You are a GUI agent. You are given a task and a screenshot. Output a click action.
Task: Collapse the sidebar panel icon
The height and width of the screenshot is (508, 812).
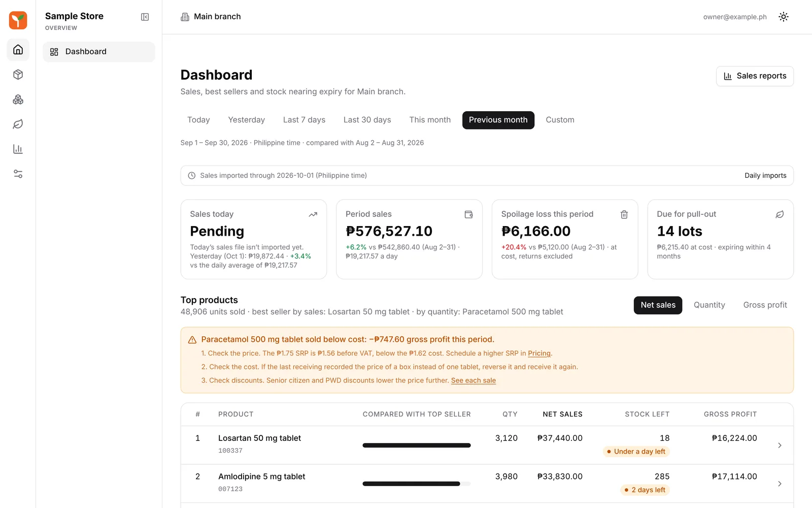point(145,17)
